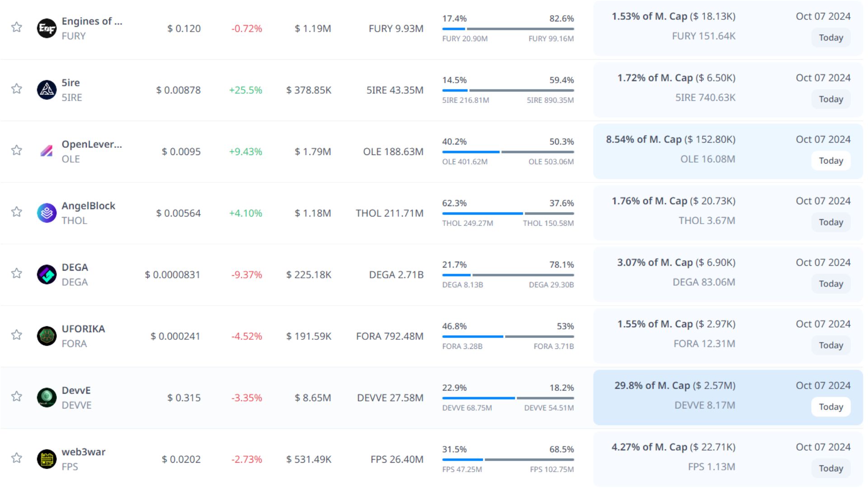Open the AngelBlock project name link
The height and width of the screenshot is (488, 868).
click(88, 206)
